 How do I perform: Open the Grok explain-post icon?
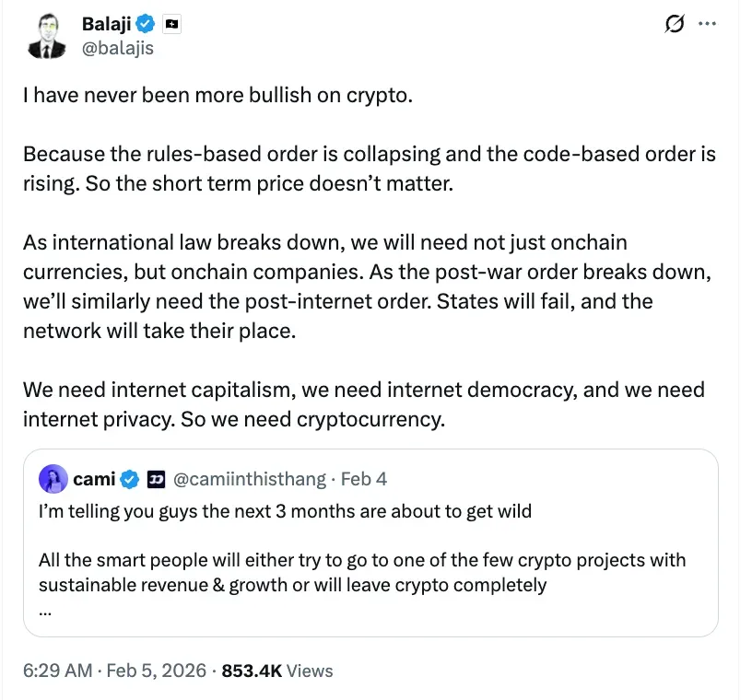[x=674, y=25]
